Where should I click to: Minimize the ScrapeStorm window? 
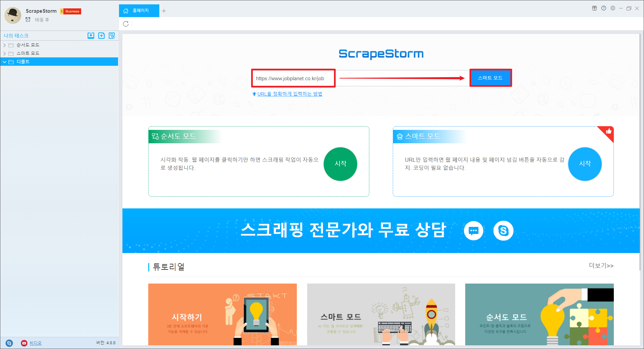click(621, 8)
